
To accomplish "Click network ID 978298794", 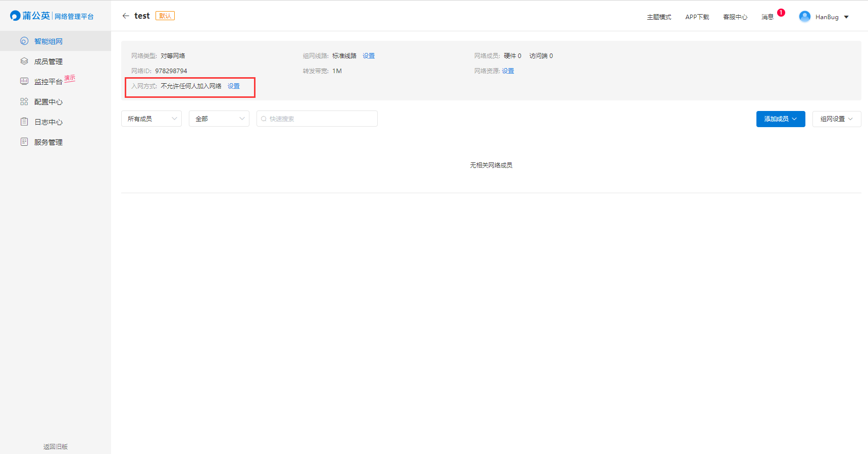I will click(x=171, y=71).
